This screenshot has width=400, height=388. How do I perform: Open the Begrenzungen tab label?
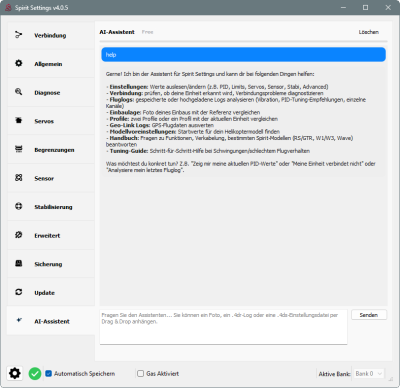(54, 150)
